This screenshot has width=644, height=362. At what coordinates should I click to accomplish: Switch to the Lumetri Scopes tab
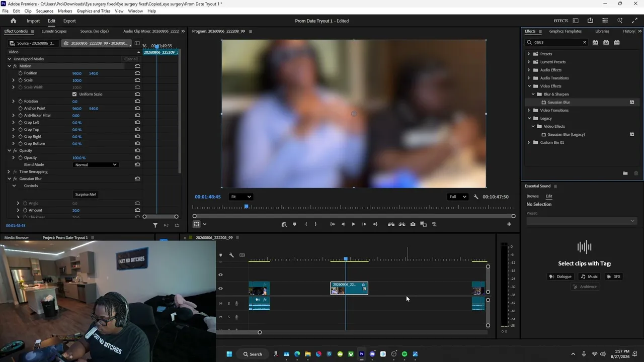pyautogui.click(x=54, y=31)
